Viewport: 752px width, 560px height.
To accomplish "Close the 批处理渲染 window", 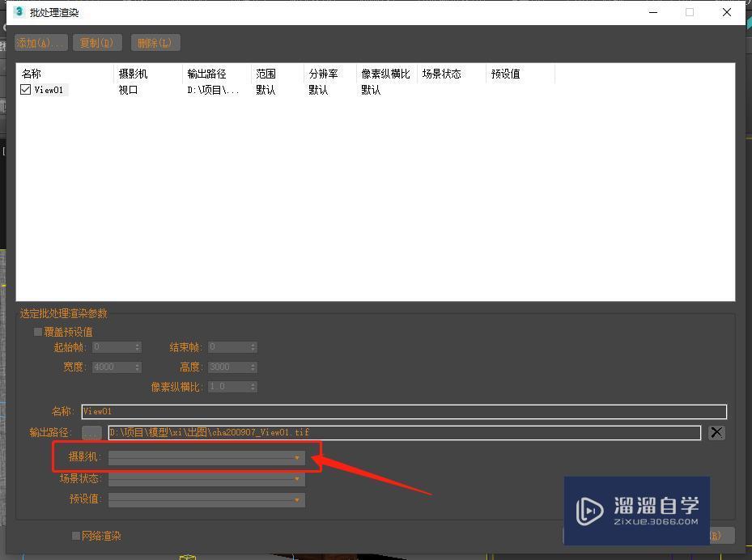I will [727, 12].
